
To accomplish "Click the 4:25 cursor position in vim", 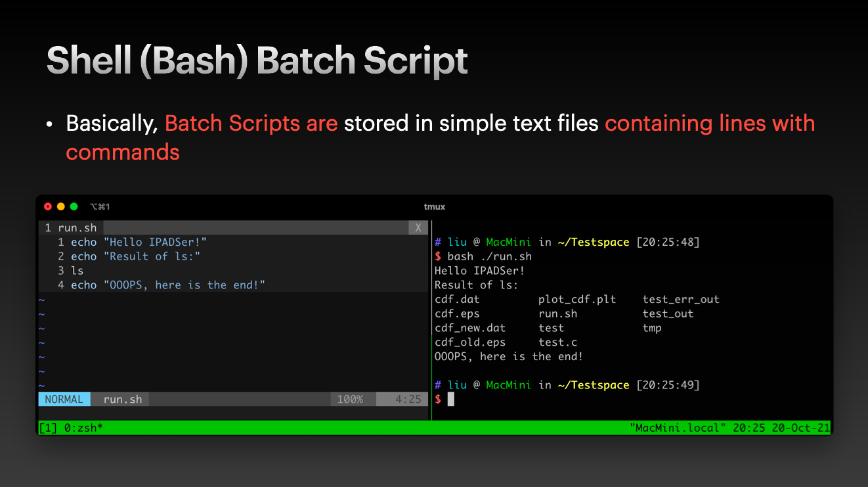I will tap(408, 399).
